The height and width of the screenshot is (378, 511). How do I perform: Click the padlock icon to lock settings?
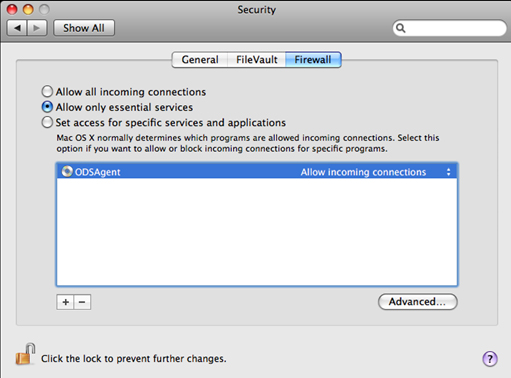point(25,354)
